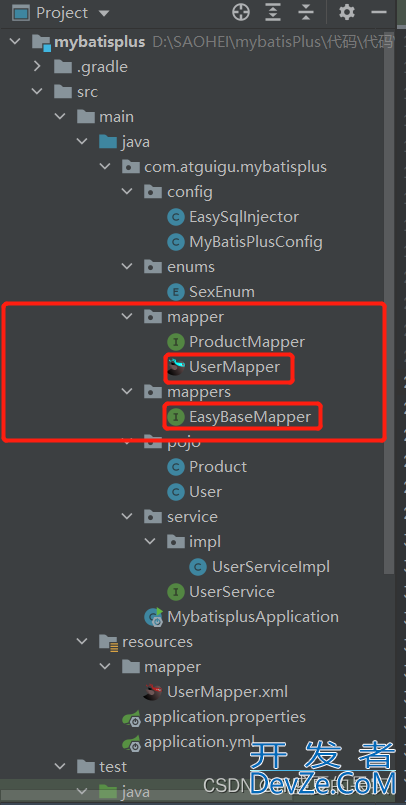
Task: Hide the Project panel with the minus icon
Action: click(379, 12)
